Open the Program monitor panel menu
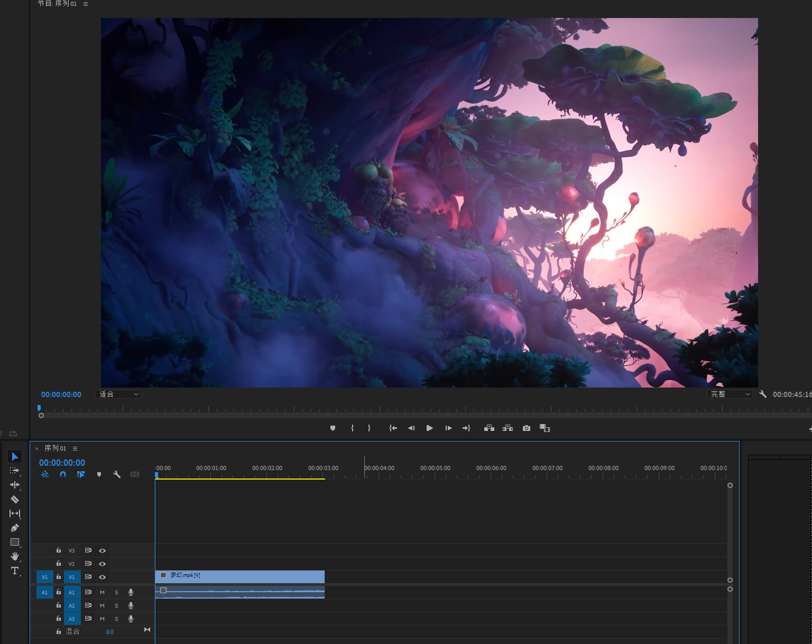 (86, 4)
